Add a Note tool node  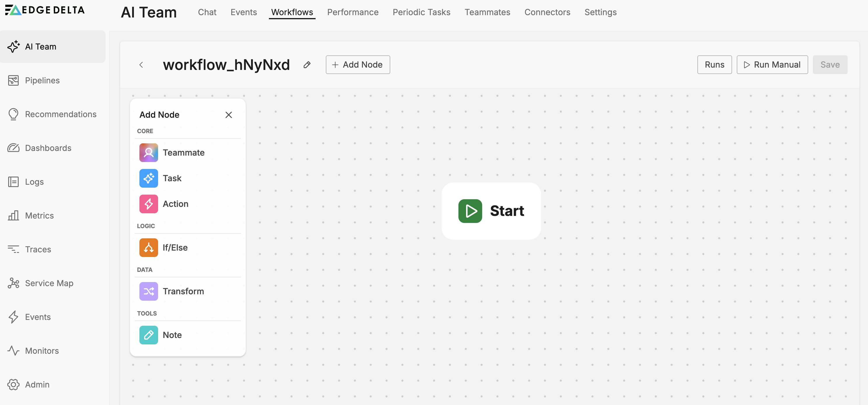(x=148, y=335)
